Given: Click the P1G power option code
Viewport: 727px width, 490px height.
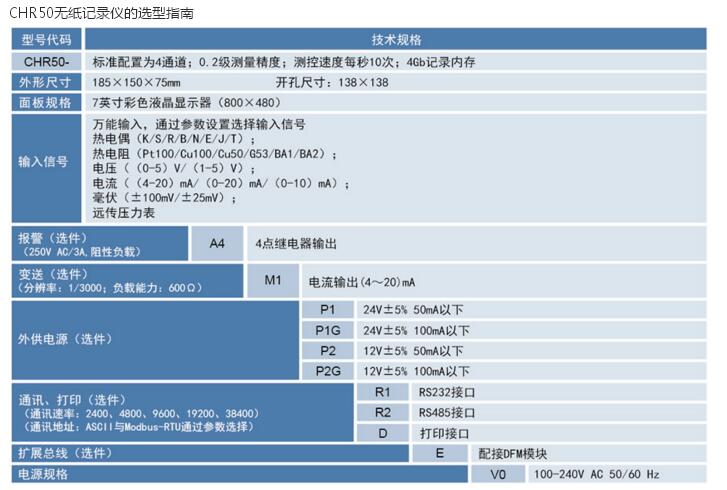Looking at the screenshot, I should pyautogui.click(x=328, y=330).
